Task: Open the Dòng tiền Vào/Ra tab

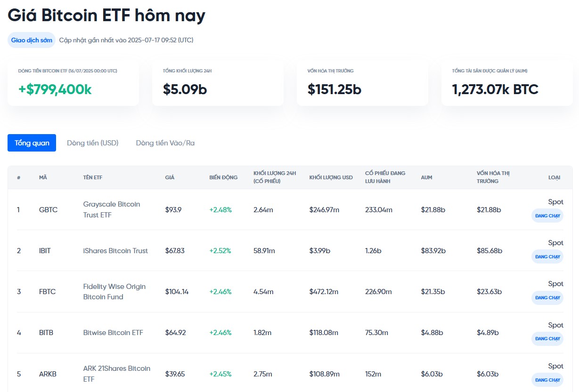Action: click(x=165, y=143)
